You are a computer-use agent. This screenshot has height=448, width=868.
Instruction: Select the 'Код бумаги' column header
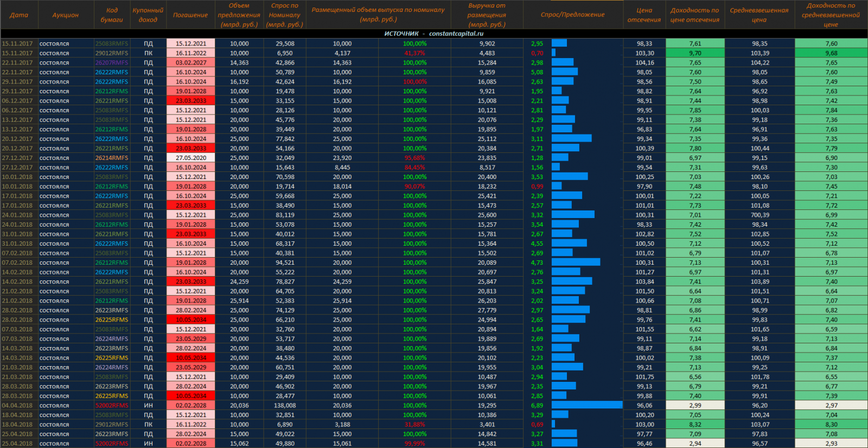pos(112,15)
